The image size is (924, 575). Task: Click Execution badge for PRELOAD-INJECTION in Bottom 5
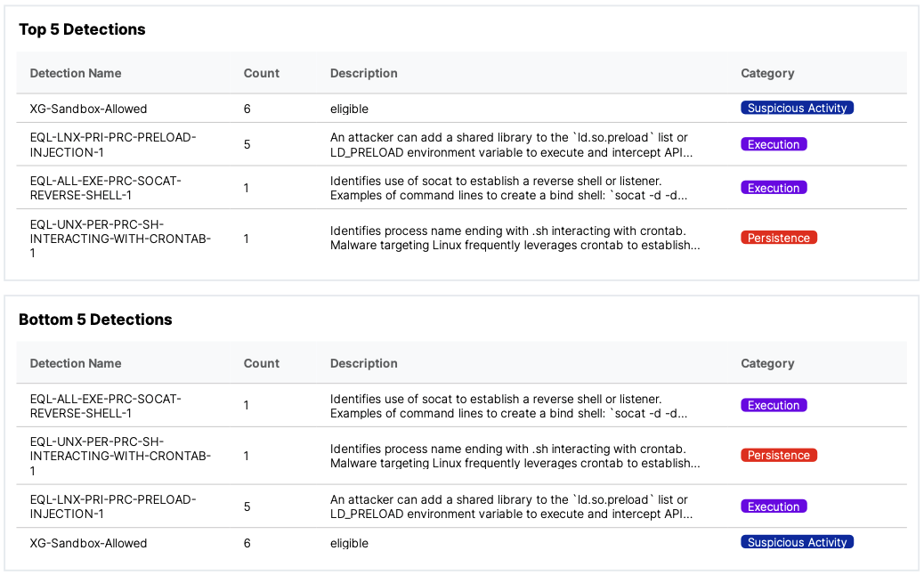point(773,506)
